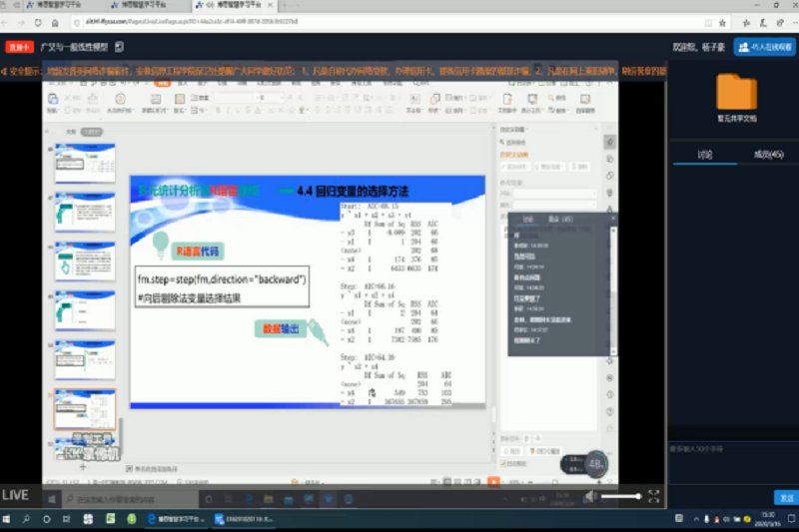Open the Windows Start menu
Viewport: 799px width, 532px height.
point(8,519)
